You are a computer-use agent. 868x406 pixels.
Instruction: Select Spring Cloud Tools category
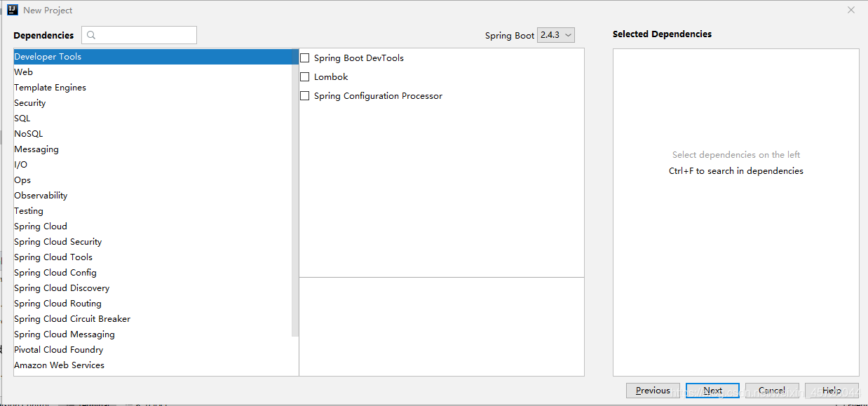[x=153, y=257]
